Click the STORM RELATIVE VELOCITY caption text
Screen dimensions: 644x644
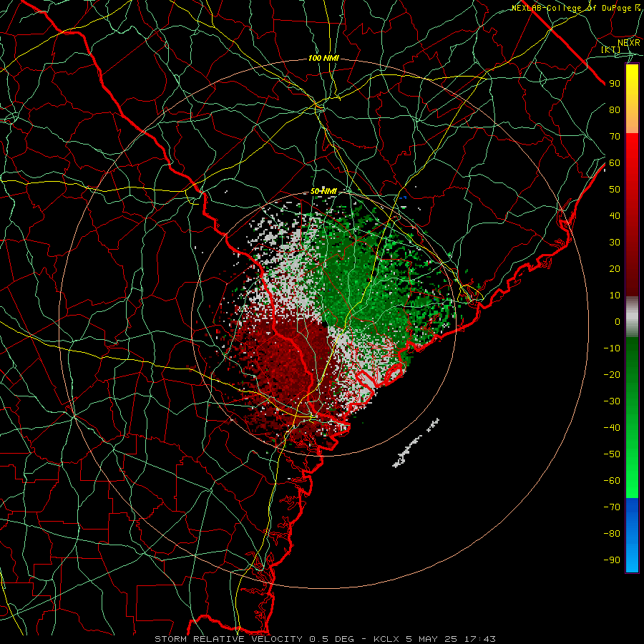228,639
